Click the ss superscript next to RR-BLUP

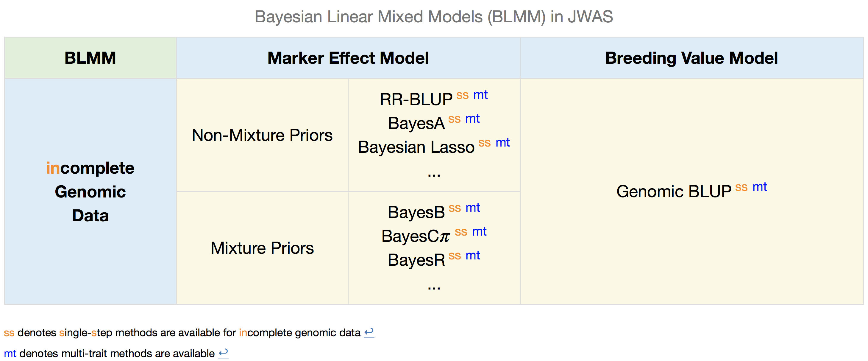(x=462, y=95)
